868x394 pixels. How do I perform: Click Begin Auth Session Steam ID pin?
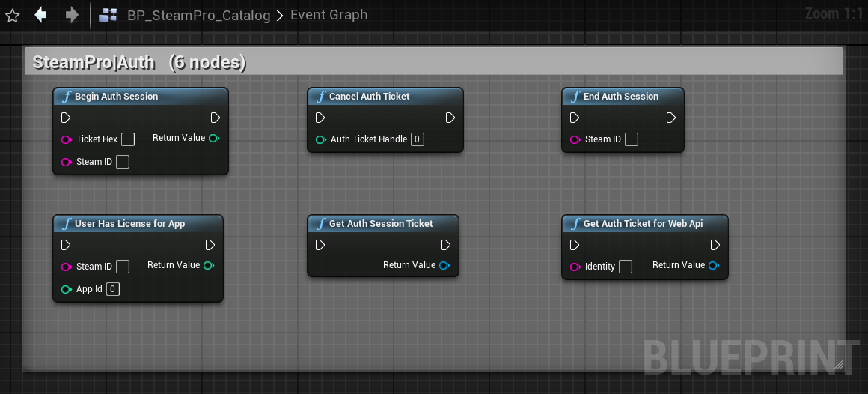click(67, 162)
